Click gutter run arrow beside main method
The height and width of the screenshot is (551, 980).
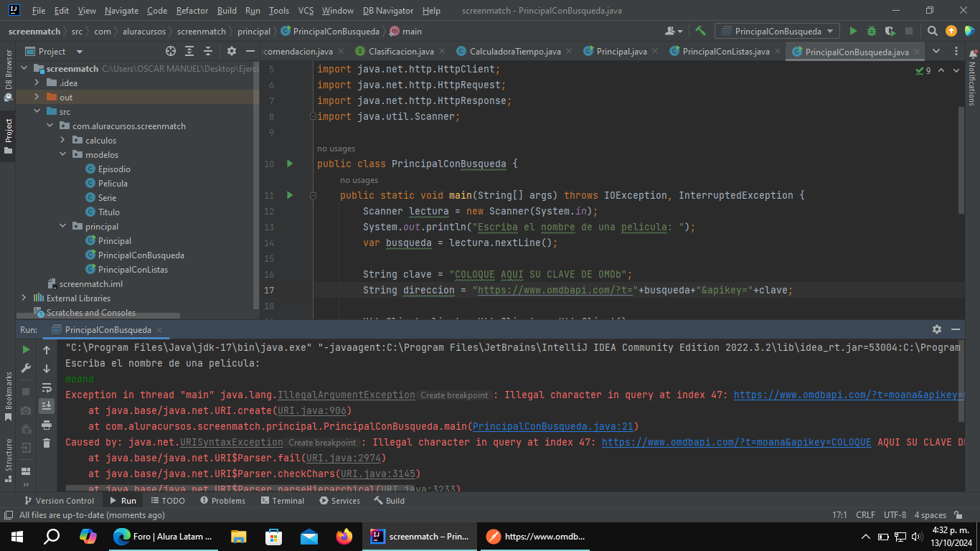point(290,195)
